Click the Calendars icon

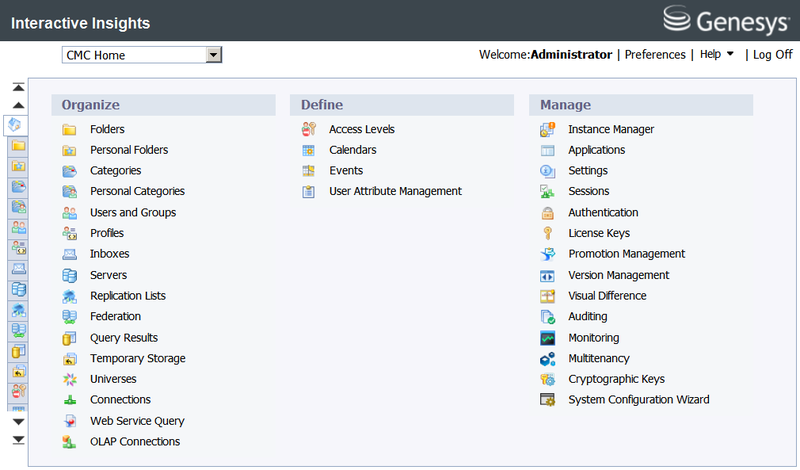coord(309,151)
